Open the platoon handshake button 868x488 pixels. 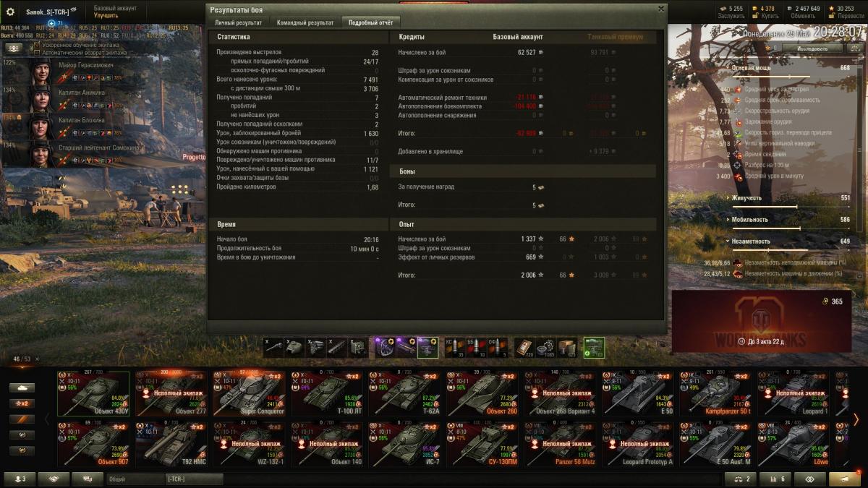pos(54,479)
